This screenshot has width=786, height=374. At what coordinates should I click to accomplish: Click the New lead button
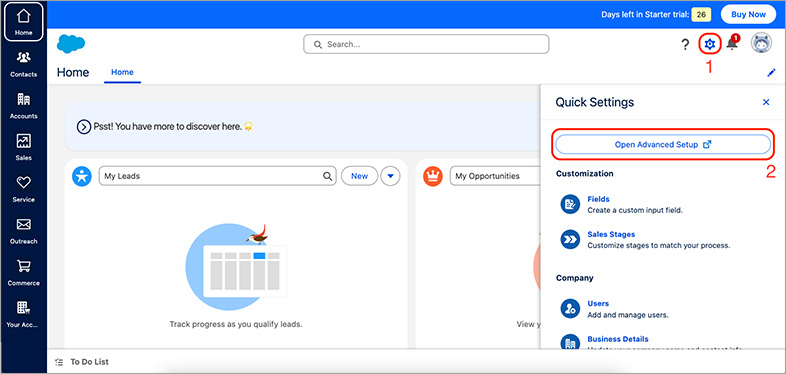tap(359, 176)
